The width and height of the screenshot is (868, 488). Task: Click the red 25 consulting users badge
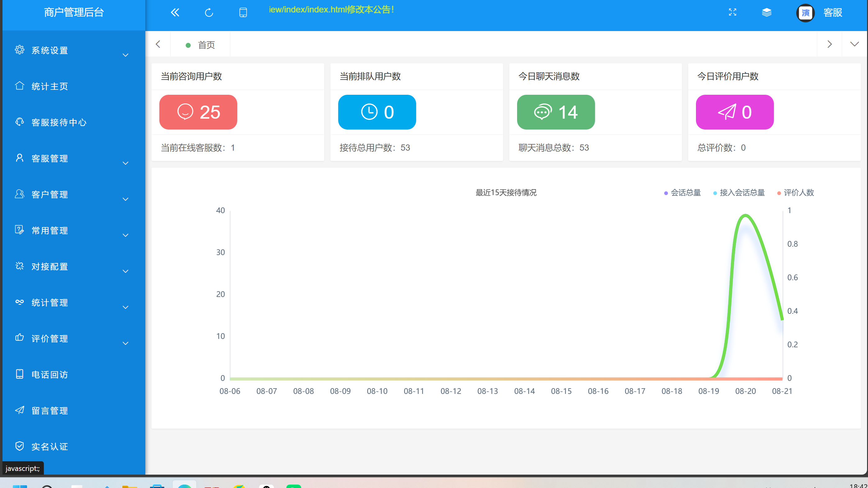(198, 112)
